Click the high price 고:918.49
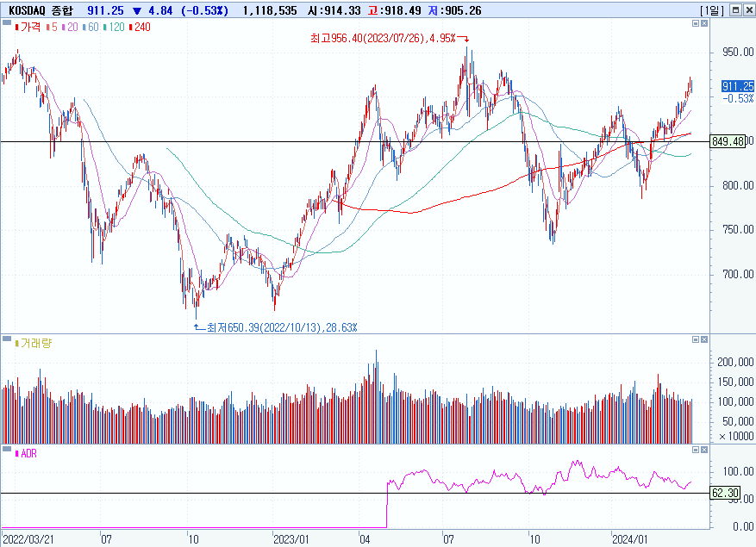756x547 pixels. [x=395, y=10]
